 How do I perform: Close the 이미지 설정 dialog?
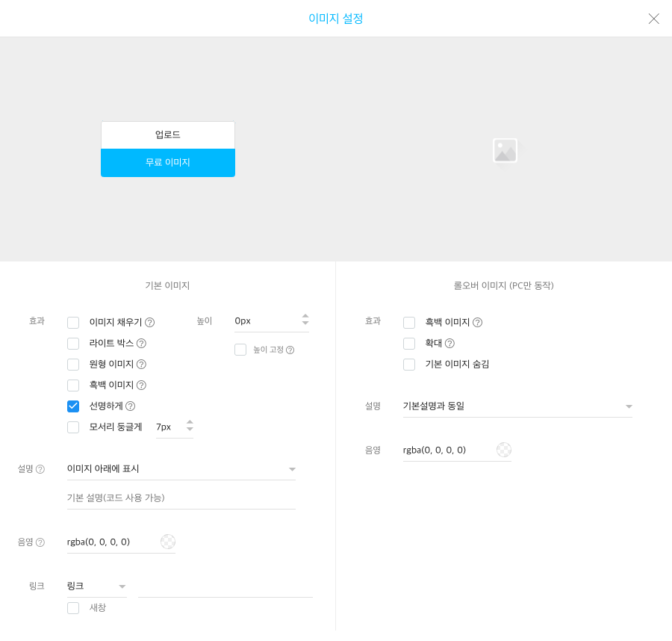tap(653, 19)
